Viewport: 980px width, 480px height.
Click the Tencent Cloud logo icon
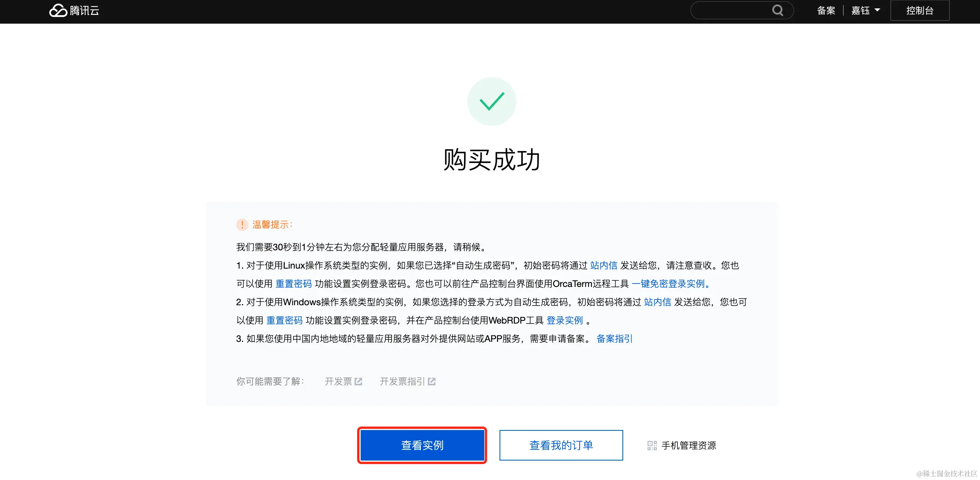tap(58, 10)
